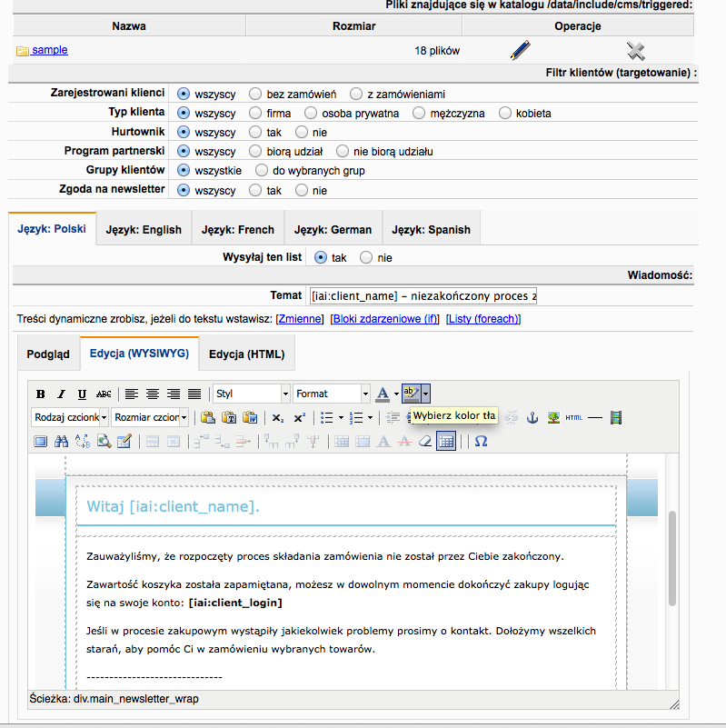Click the anchor icon in the toolbar
726x728 pixels.
click(x=533, y=417)
